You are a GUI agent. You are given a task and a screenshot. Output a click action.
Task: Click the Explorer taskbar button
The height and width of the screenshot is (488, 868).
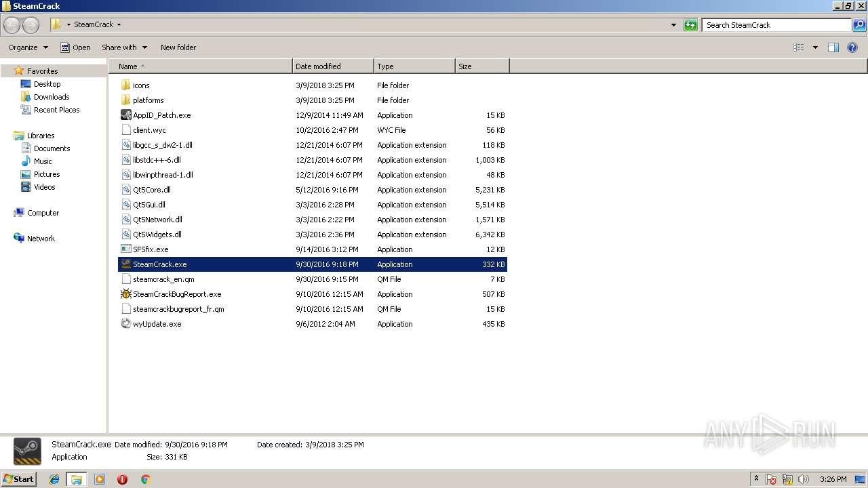point(77,479)
